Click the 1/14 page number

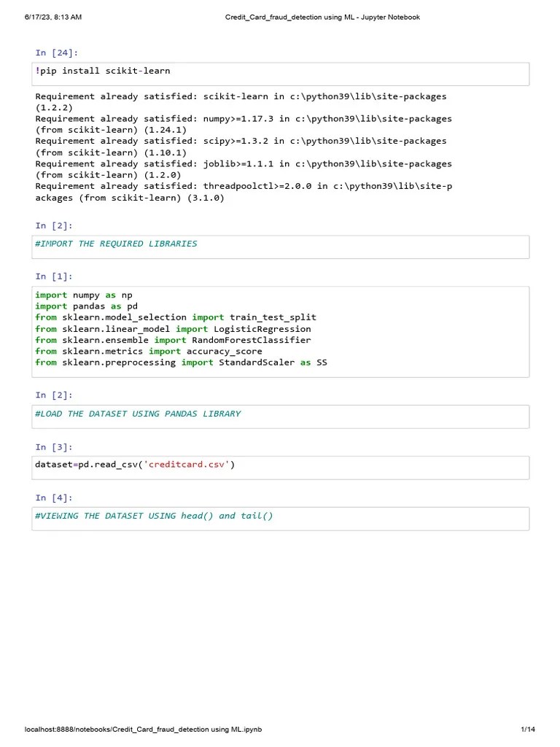[x=528, y=729]
